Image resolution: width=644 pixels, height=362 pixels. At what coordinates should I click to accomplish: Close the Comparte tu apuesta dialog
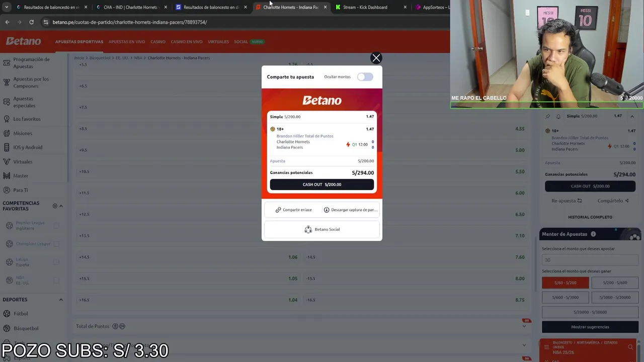tap(376, 58)
